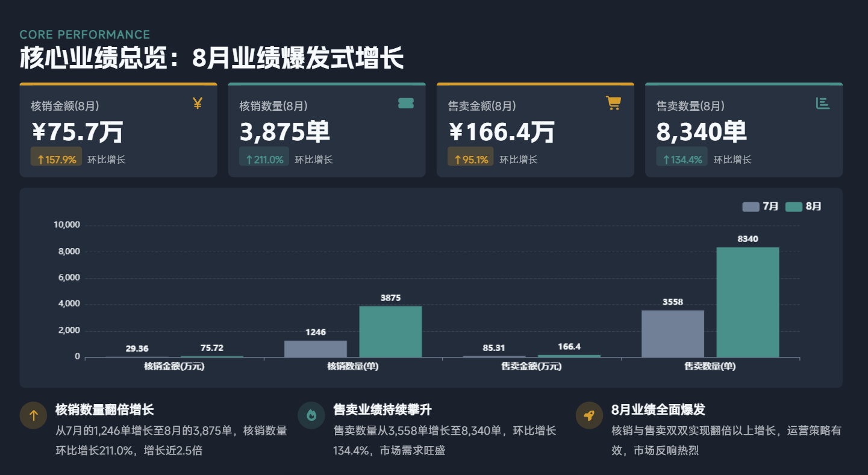
Task: Click the 售卖数量(单) axis label
Action: pyautogui.click(x=710, y=366)
